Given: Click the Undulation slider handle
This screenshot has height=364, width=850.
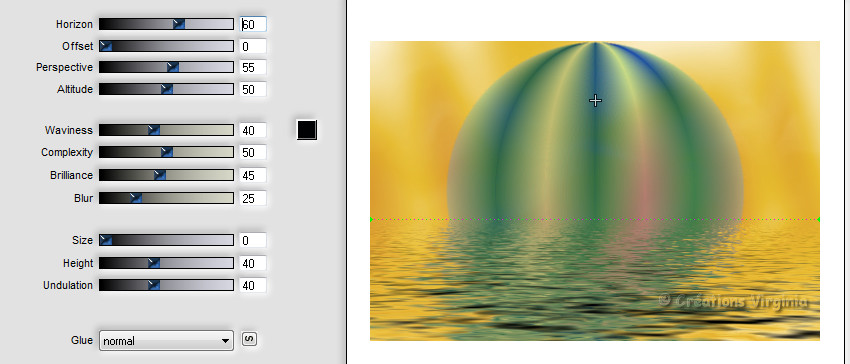Looking at the screenshot, I should 154,285.
